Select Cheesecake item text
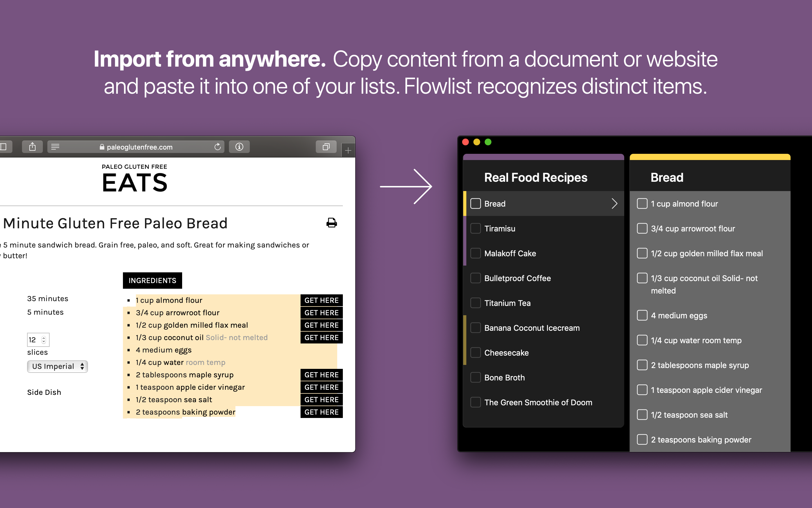Image resolution: width=812 pixels, height=508 pixels. [x=506, y=353]
